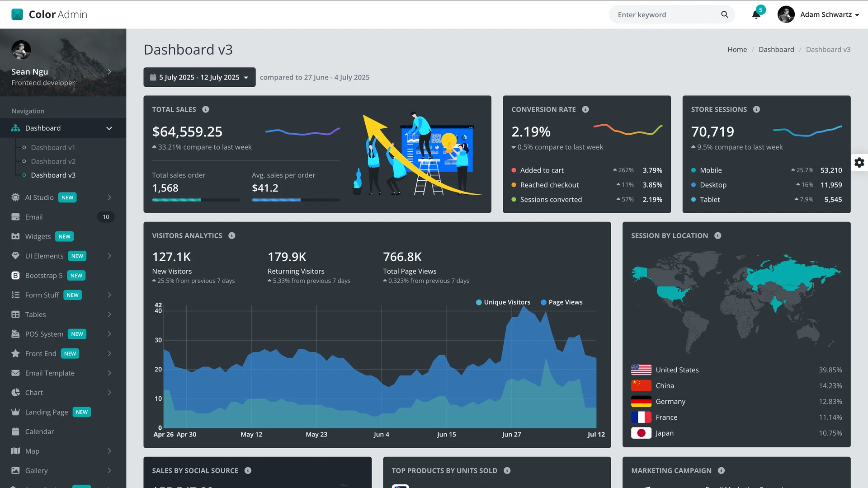The image size is (868, 488).
Task: Open the Landing Page menu item
Action: point(63,412)
